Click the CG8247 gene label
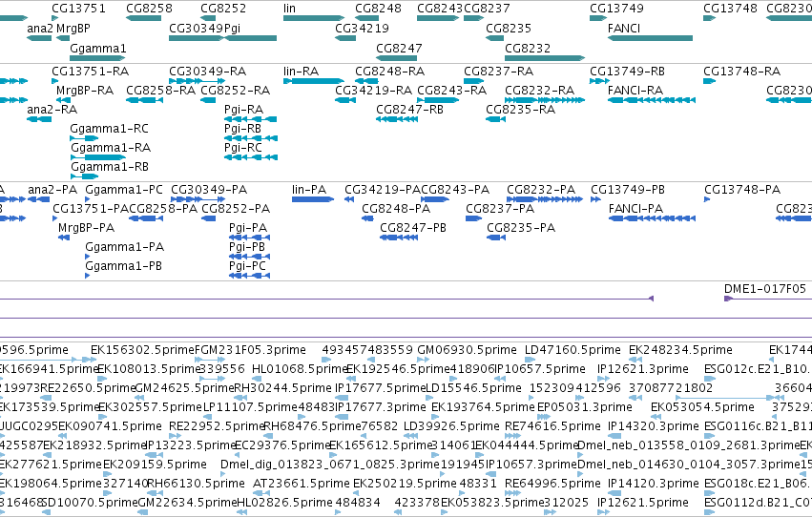 (399, 49)
